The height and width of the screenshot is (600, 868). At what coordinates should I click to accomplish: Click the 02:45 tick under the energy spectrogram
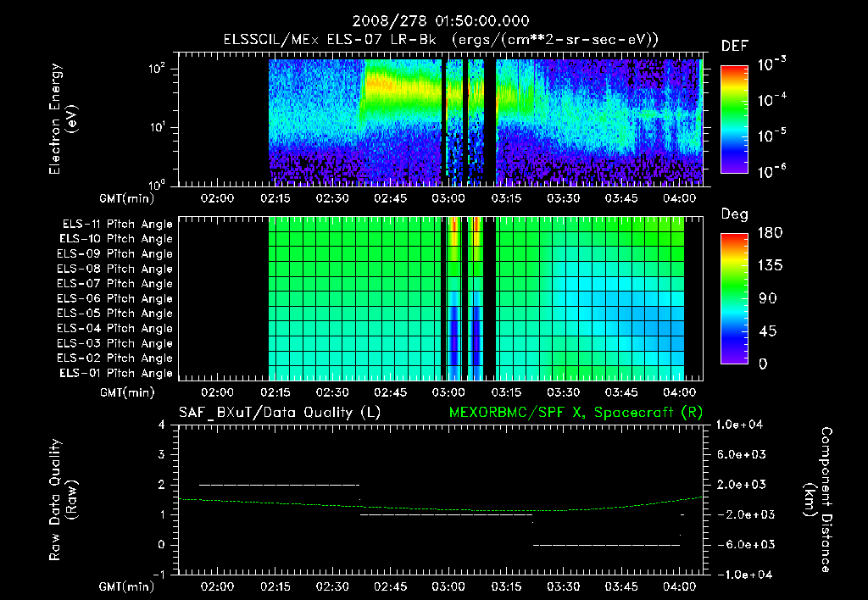(390, 198)
